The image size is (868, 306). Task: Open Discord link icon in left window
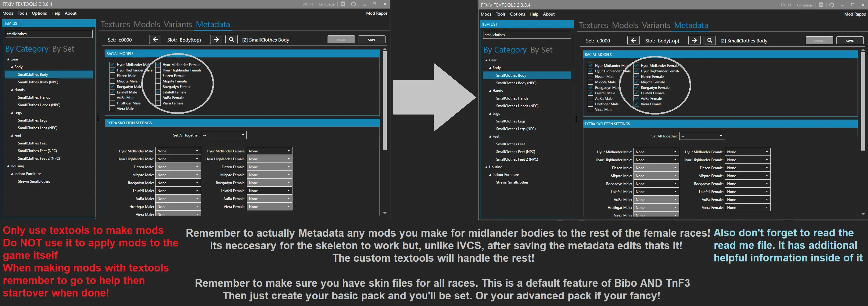tap(343, 4)
